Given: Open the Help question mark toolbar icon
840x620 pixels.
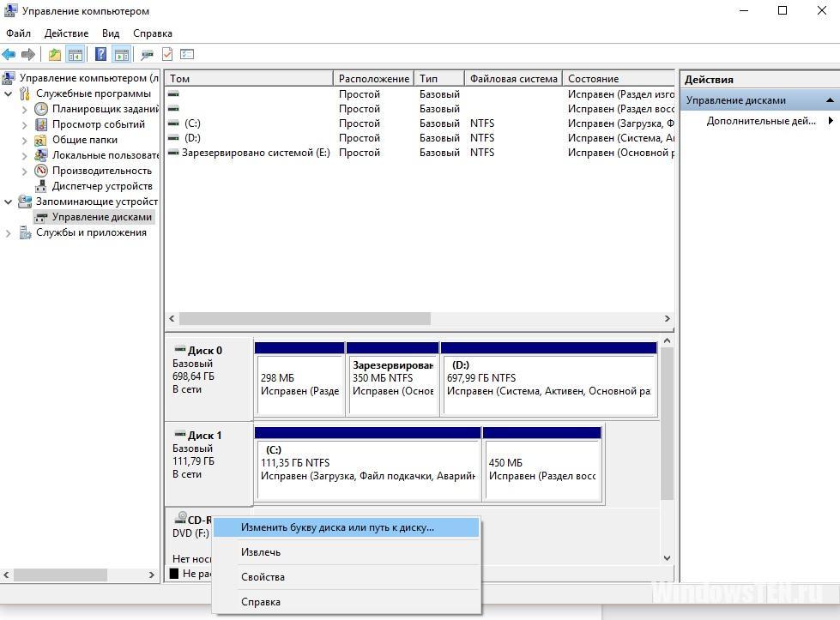Looking at the screenshot, I should click(100, 54).
